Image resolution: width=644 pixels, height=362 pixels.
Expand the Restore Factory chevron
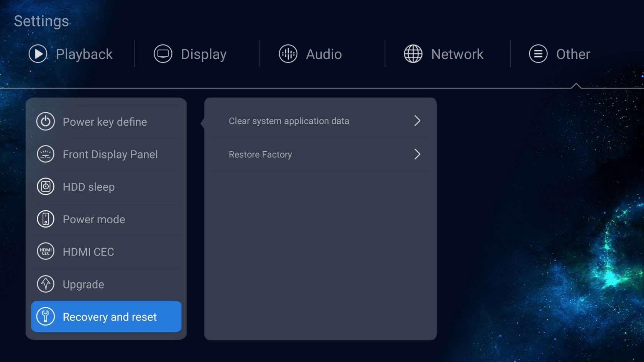pos(417,154)
